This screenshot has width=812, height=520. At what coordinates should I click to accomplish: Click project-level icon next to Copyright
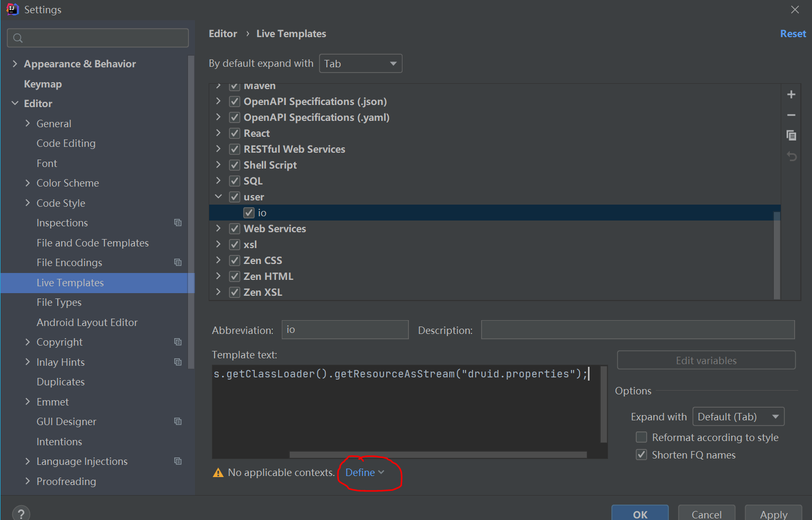178,342
